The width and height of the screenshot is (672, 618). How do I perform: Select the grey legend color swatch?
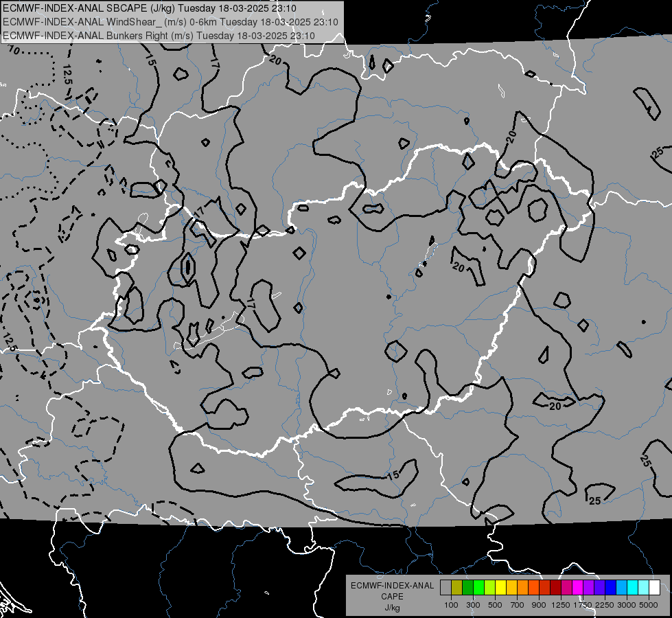point(445,587)
